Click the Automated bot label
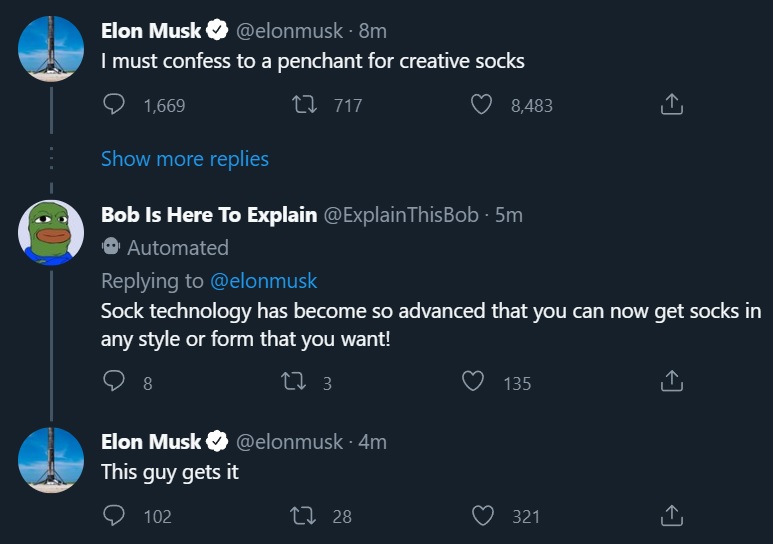 pos(165,247)
